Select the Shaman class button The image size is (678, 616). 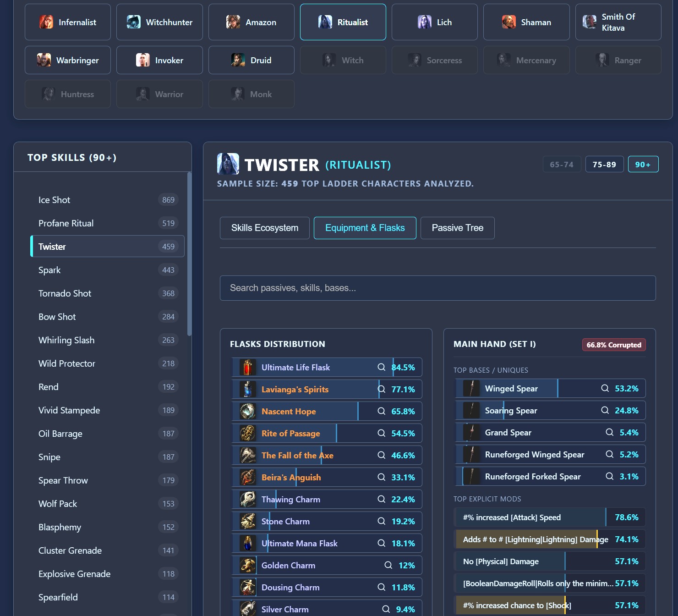click(x=526, y=22)
